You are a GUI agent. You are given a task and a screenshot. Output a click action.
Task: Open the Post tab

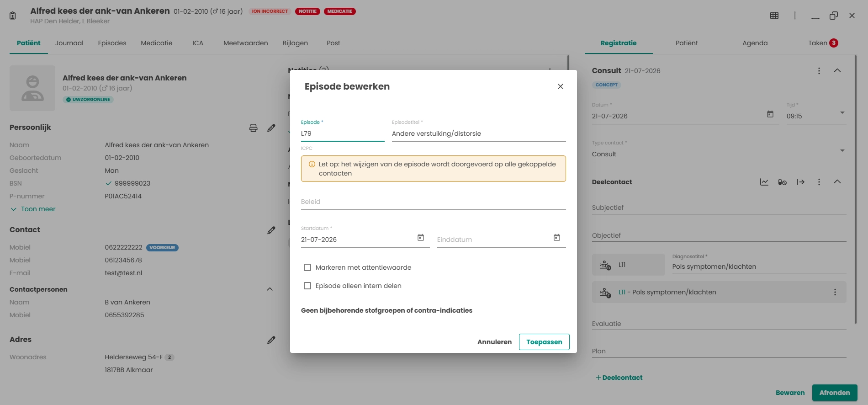(x=333, y=43)
